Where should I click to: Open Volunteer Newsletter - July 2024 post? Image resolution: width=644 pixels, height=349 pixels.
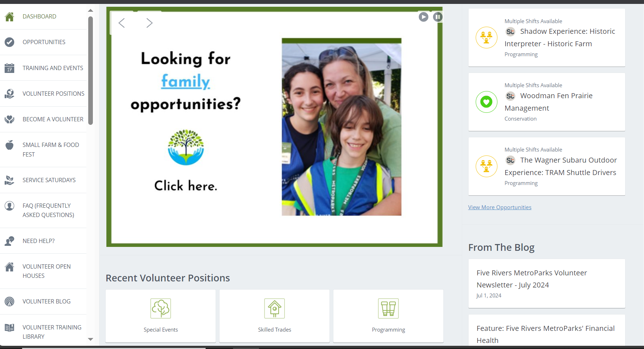[x=547, y=283]
